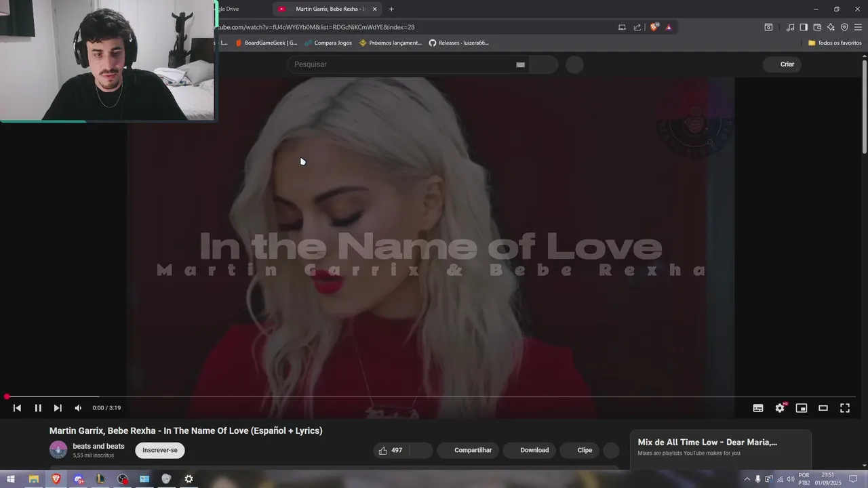Open the Windows Start menu
Viewport: 868px width, 488px height.
pyautogui.click(x=11, y=479)
